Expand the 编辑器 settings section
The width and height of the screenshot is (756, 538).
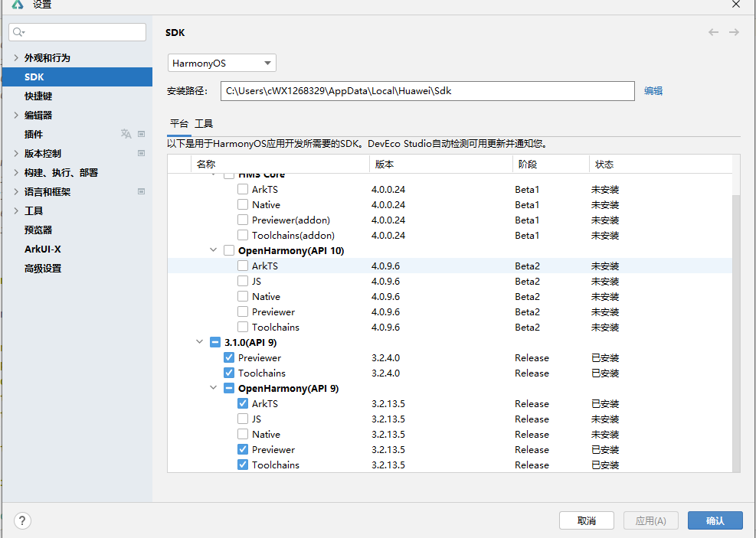point(16,115)
